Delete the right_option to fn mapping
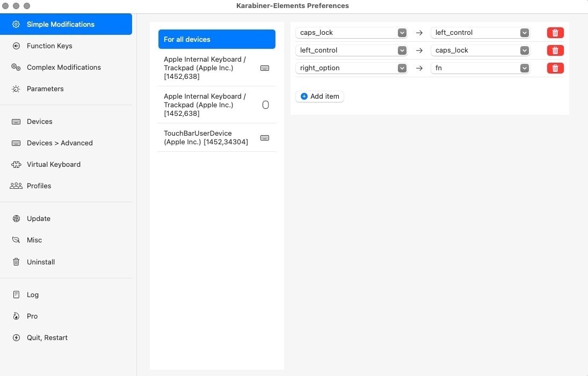The image size is (588, 376). (x=555, y=68)
